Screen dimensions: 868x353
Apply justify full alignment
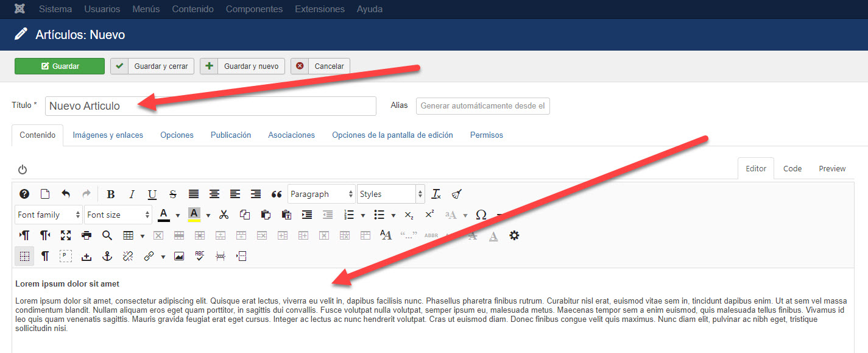tap(194, 194)
